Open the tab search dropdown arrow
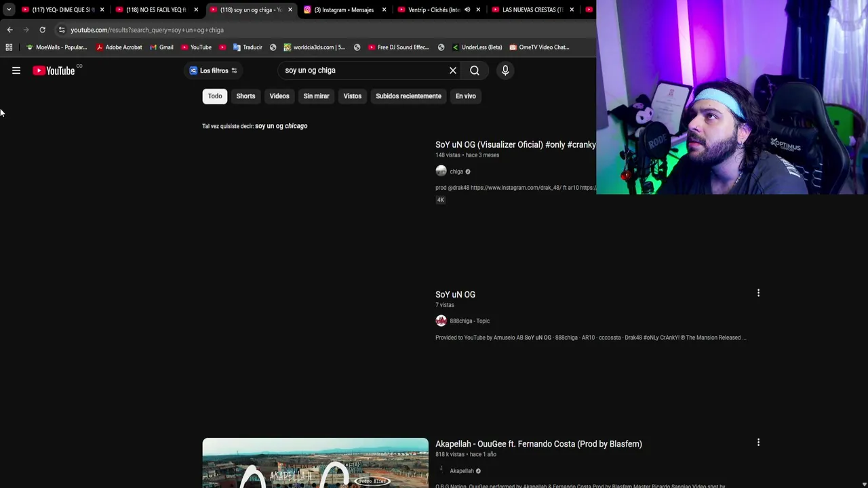Viewport: 868px width, 488px height. pos(9,9)
